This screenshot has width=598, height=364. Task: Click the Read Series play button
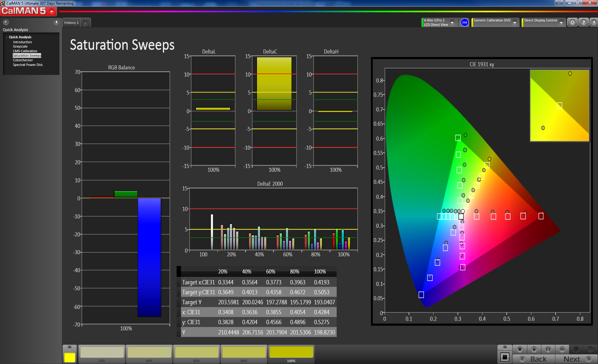tap(534, 349)
